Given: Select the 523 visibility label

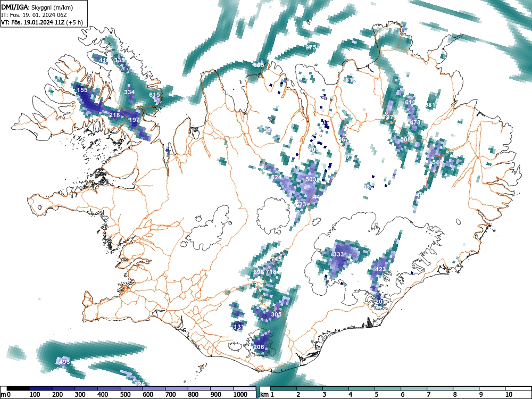Looking at the screenshot, I should click(301, 204).
